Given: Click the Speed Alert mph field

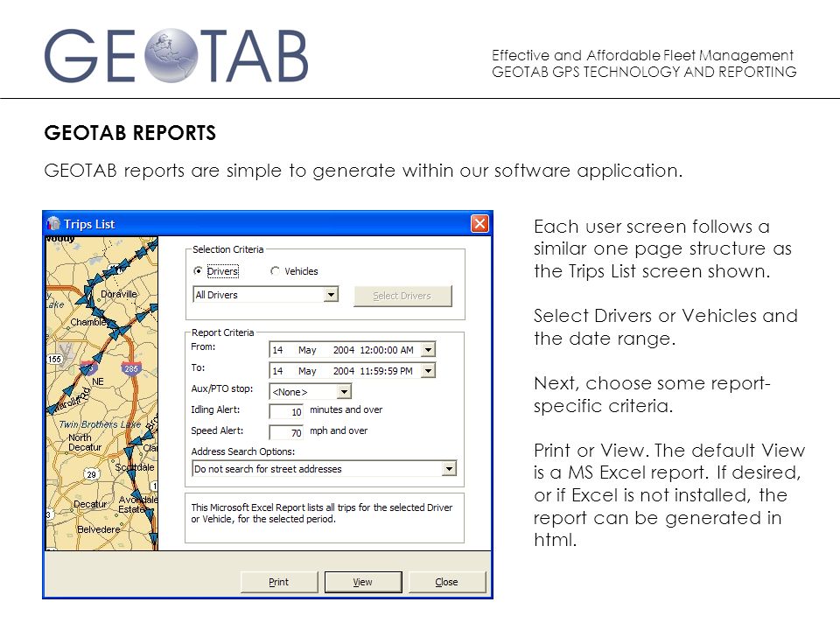Looking at the screenshot, I should pyautogui.click(x=286, y=432).
